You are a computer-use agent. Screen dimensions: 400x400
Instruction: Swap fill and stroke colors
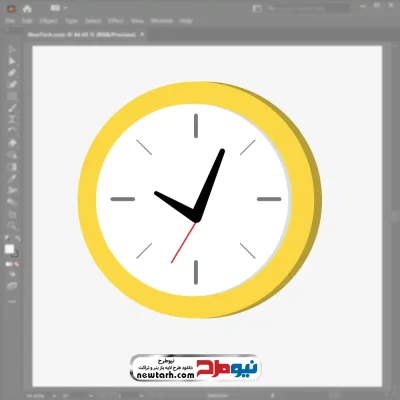click(x=18, y=239)
